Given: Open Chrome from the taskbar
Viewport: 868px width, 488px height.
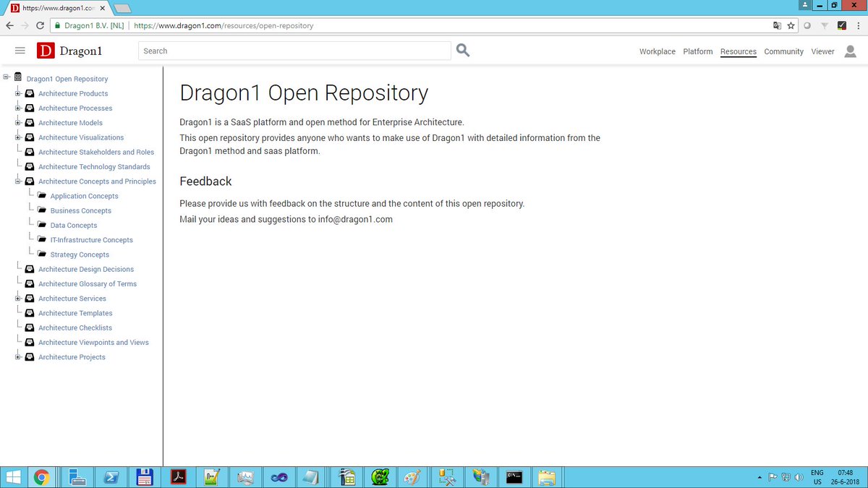Looking at the screenshot, I should tap(41, 477).
